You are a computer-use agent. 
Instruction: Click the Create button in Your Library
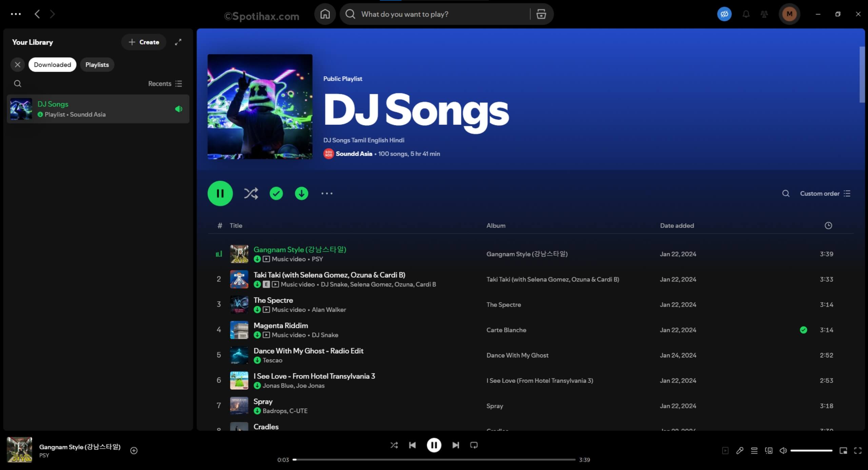[144, 42]
